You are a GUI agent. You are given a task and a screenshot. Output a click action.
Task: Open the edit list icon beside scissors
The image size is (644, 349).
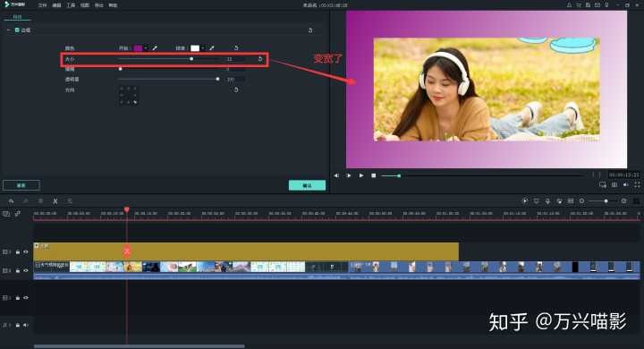pos(70,201)
